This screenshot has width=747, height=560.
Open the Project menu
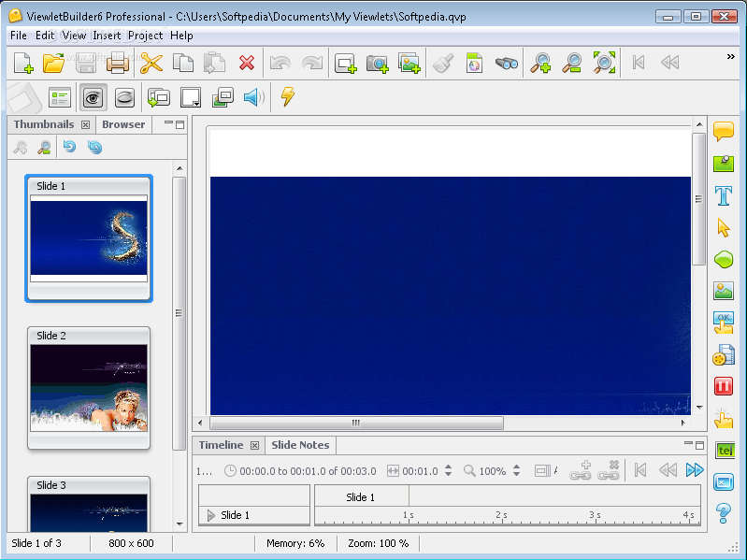tap(145, 36)
